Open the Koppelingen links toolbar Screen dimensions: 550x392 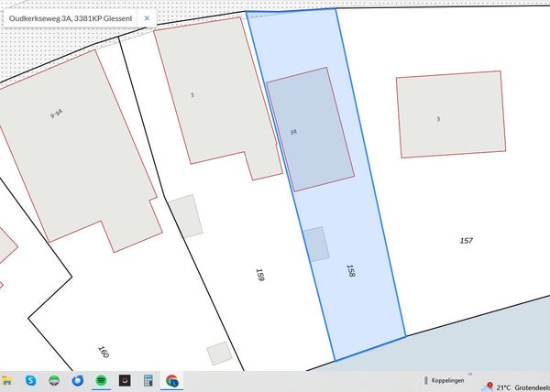(447, 380)
